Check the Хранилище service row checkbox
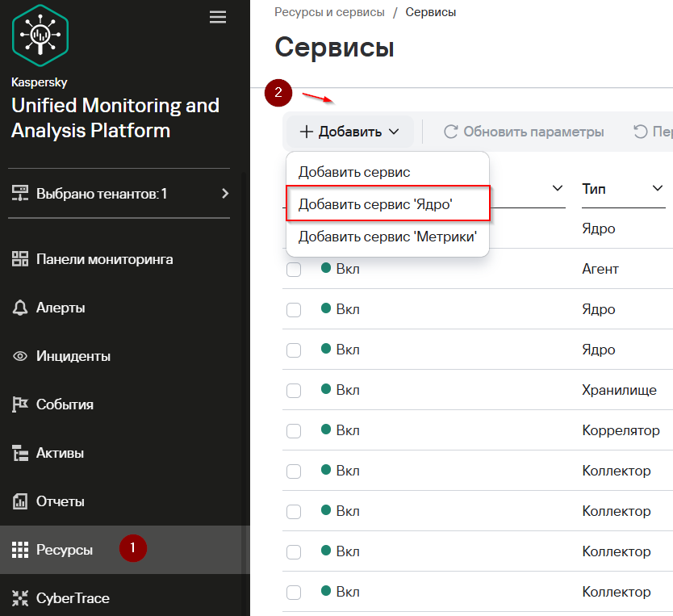 tap(294, 390)
